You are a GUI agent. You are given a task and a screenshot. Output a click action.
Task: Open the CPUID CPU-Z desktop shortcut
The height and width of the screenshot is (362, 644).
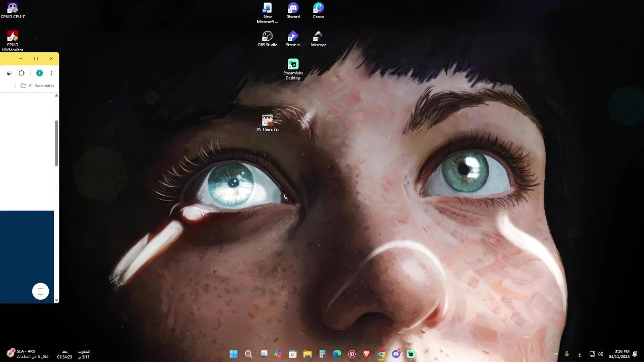(x=13, y=11)
